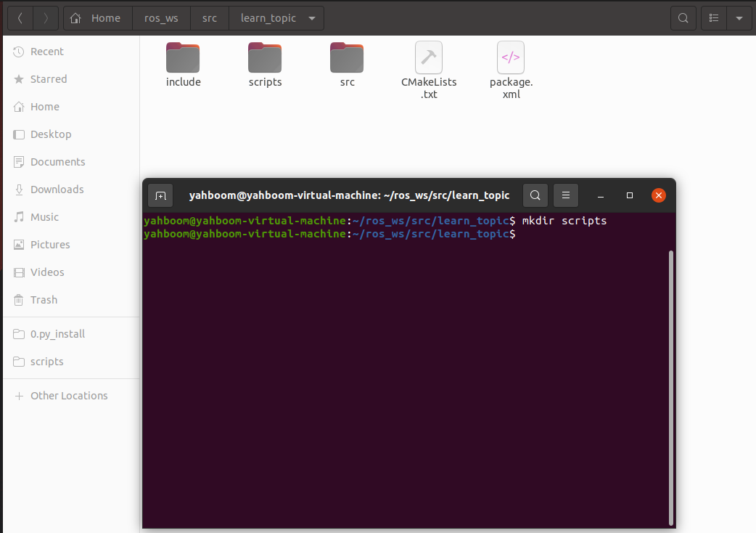
Task: Select the include folder
Action: (184, 65)
